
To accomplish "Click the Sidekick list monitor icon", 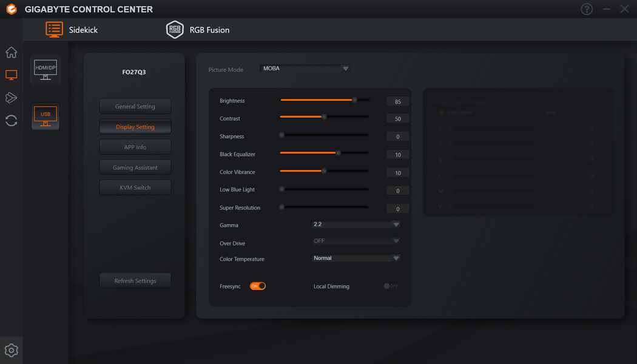I will coord(54,30).
